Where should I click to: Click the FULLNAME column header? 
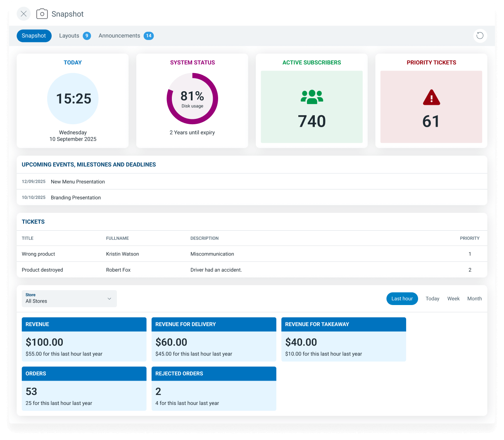(x=117, y=238)
